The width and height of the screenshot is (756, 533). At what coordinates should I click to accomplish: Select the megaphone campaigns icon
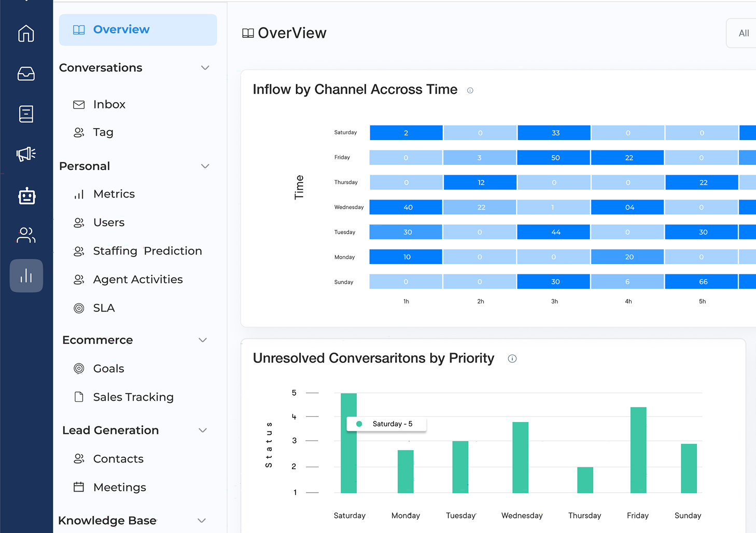pyautogui.click(x=26, y=154)
